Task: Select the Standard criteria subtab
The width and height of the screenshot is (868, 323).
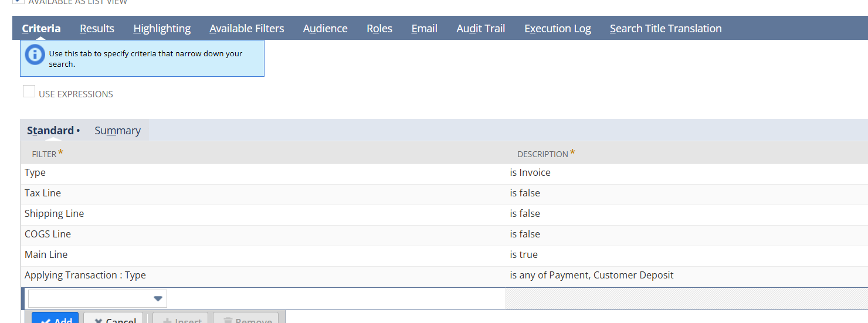Action: (x=50, y=130)
